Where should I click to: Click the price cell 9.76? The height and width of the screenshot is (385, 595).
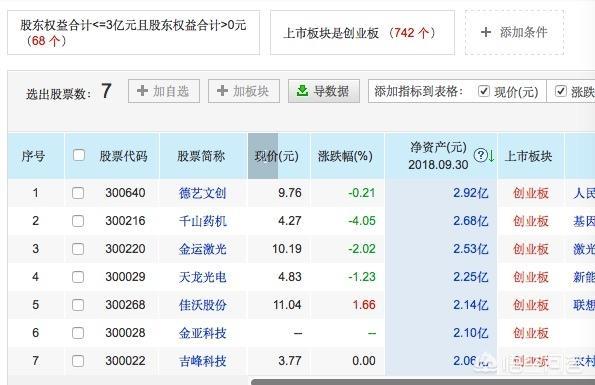click(x=290, y=193)
